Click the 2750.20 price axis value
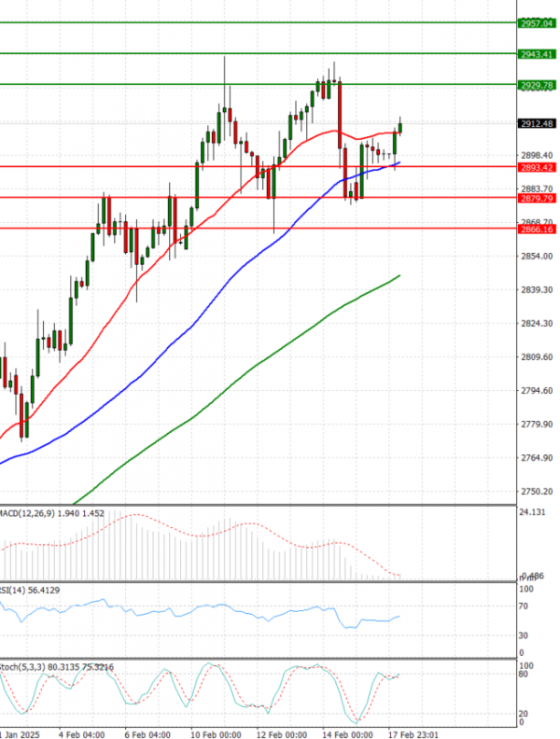The height and width of the screenshot is (739, 560). point(537,491)
